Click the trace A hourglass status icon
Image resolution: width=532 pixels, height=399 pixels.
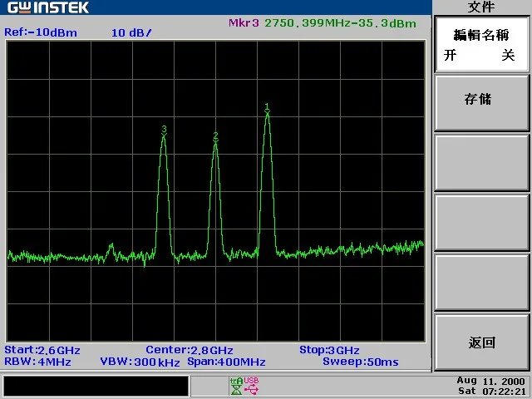236,386
